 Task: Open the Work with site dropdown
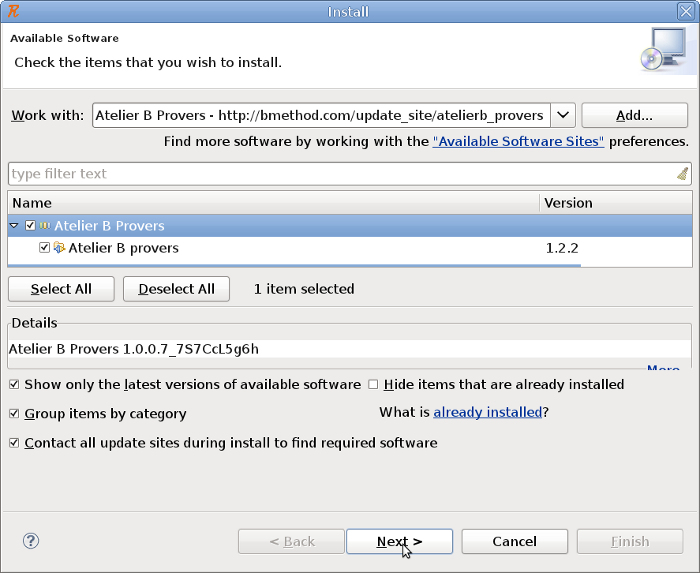coord(563,115)
